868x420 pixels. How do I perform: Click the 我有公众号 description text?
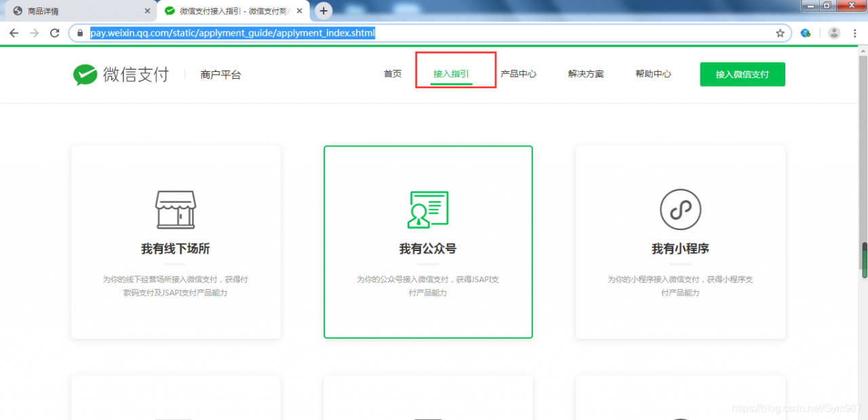428,286
